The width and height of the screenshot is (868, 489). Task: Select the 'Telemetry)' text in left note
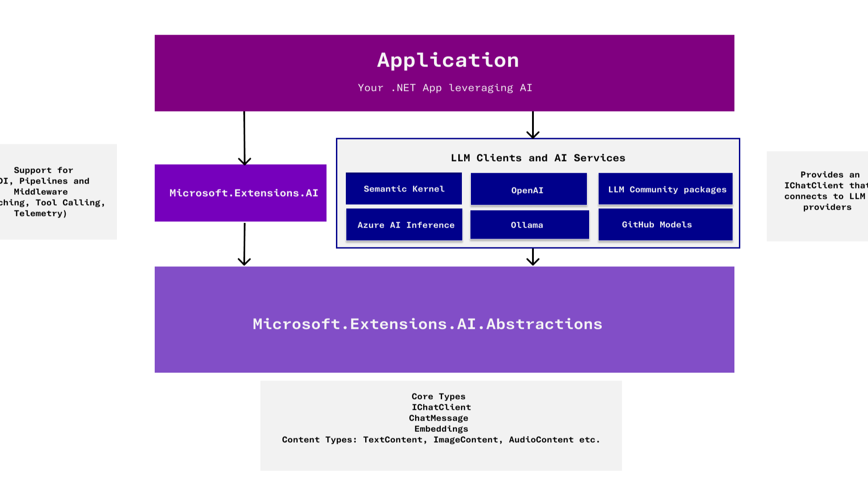click(40, 213)
